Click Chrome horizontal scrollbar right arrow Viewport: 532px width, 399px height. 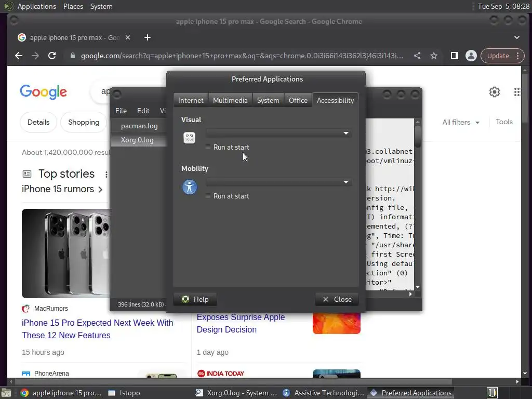517,381
